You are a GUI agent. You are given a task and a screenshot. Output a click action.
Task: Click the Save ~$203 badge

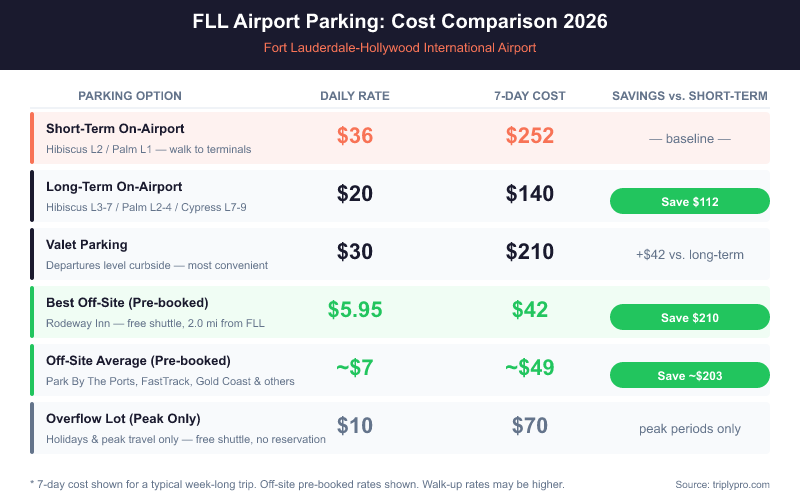[689, 375]
